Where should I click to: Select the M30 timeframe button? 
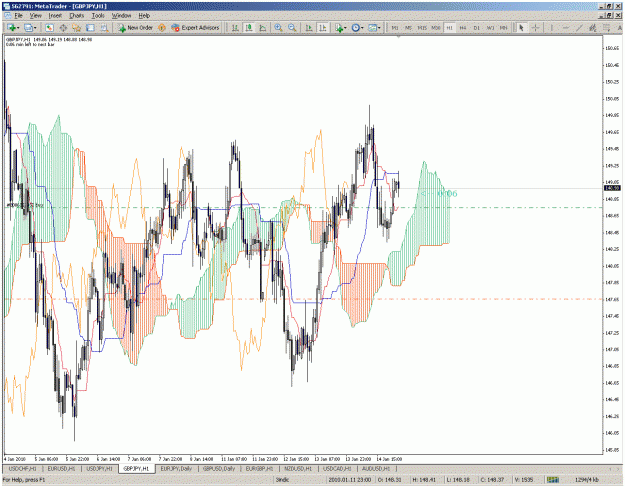tap(436, 28)
